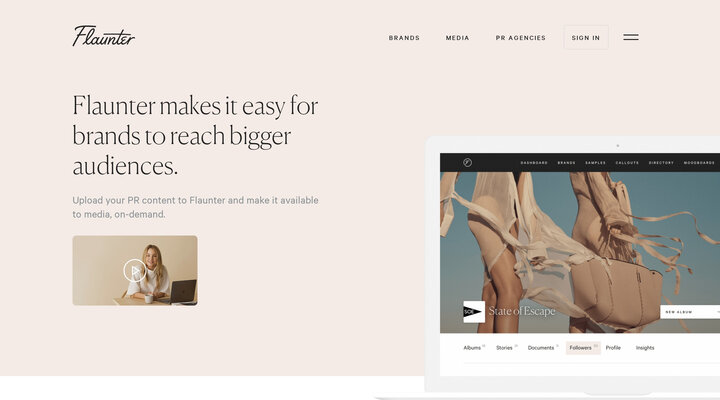Click Dashboard in the mockup navbar
Image resolution: width=720 pixels, height=400 pixels.
coord(534,163)
